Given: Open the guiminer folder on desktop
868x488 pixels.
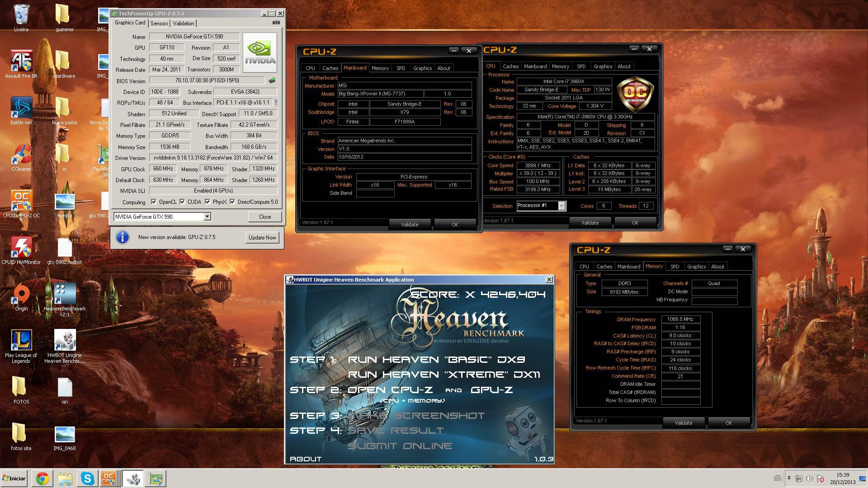Looking at the screenshot, I should pyautogui.click(x=64, y=18).
